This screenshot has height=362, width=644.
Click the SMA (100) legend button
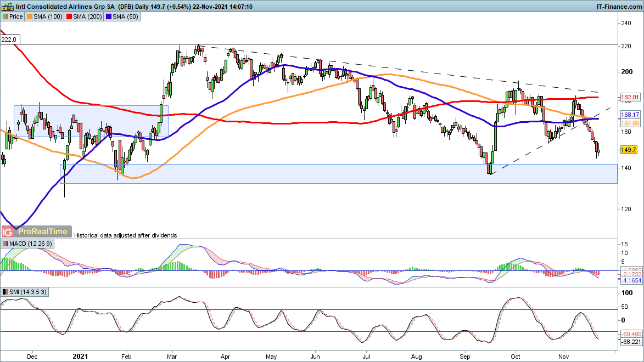point(44,16)
